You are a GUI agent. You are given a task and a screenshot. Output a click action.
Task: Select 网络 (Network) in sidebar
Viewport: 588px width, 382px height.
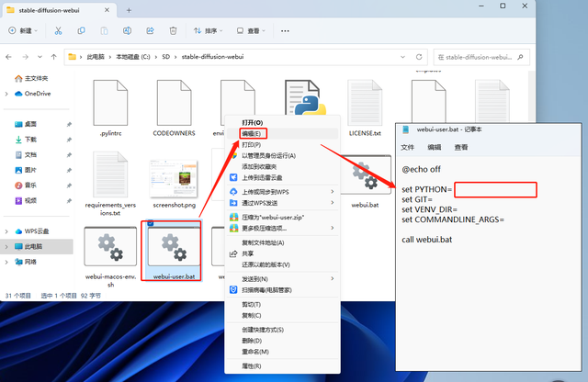pyautogui.click(x=26, y=262)
